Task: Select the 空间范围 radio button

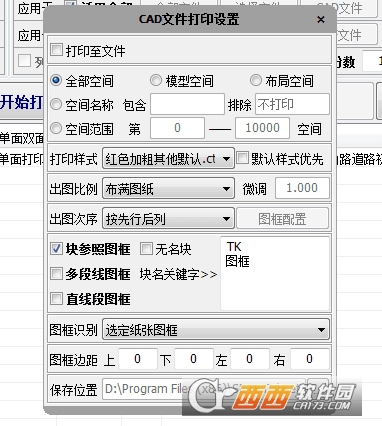Action: [x=56, y=128]
